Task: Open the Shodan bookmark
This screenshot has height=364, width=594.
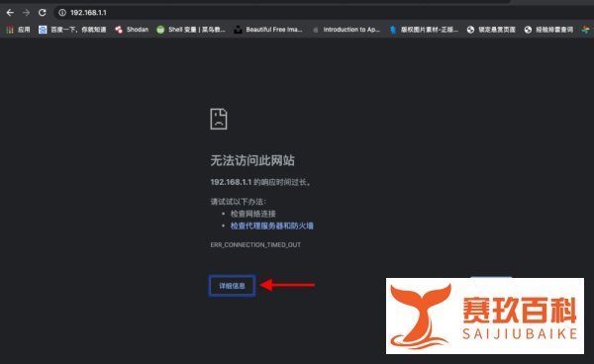Action: (x=132, y=30)
